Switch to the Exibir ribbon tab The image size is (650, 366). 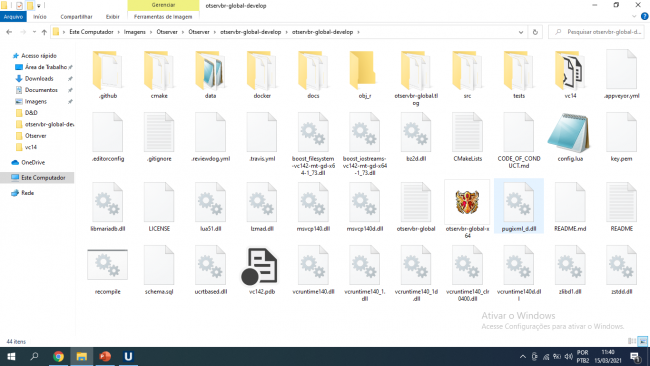tap(112, 17)
